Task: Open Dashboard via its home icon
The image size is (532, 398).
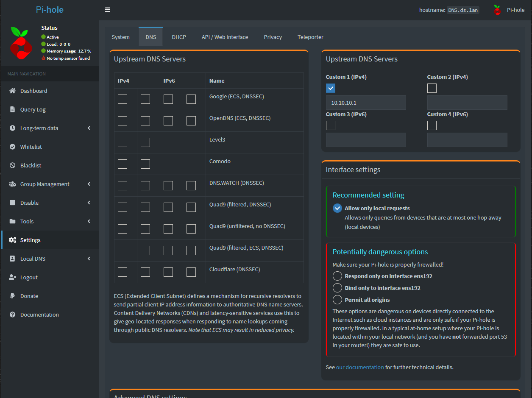Action: (12, 91)
